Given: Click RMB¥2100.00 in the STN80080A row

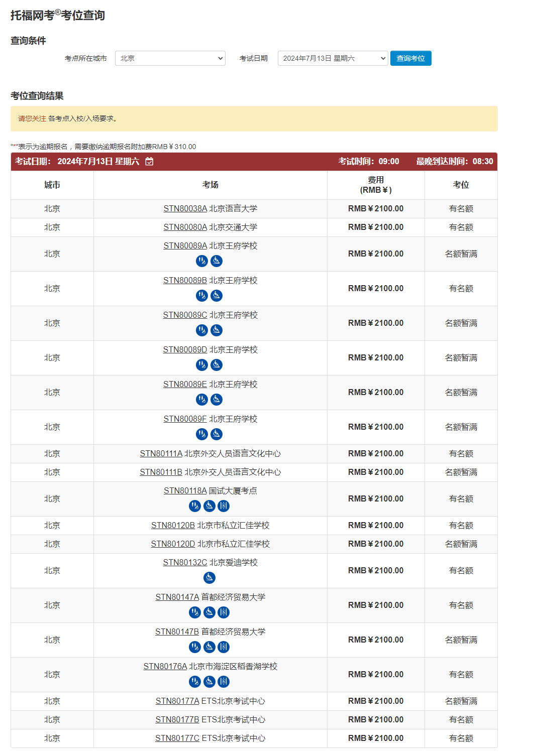Looking at the screenshot, I should [x=376, y=227].
